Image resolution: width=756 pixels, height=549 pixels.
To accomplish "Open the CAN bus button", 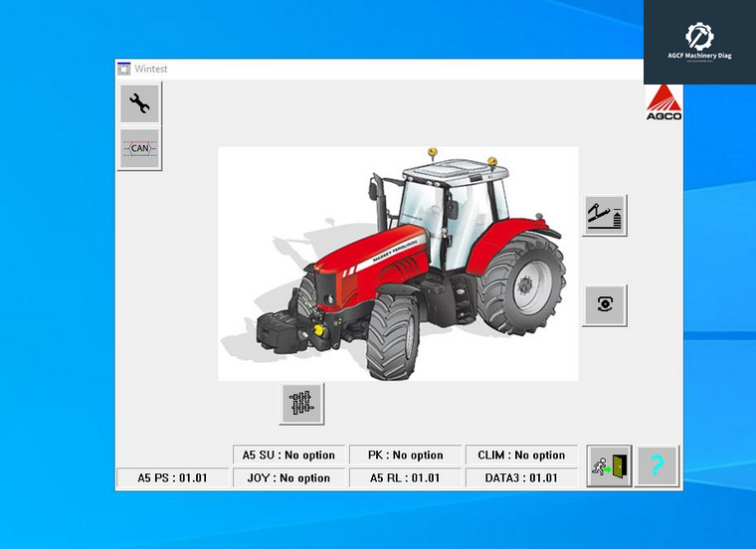I will pos(139,148).
